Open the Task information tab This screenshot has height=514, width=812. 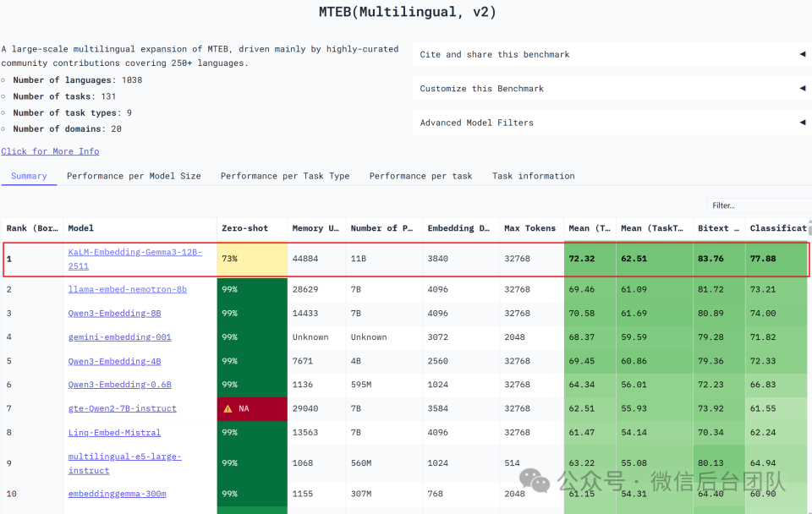click(x=534, y=176)
